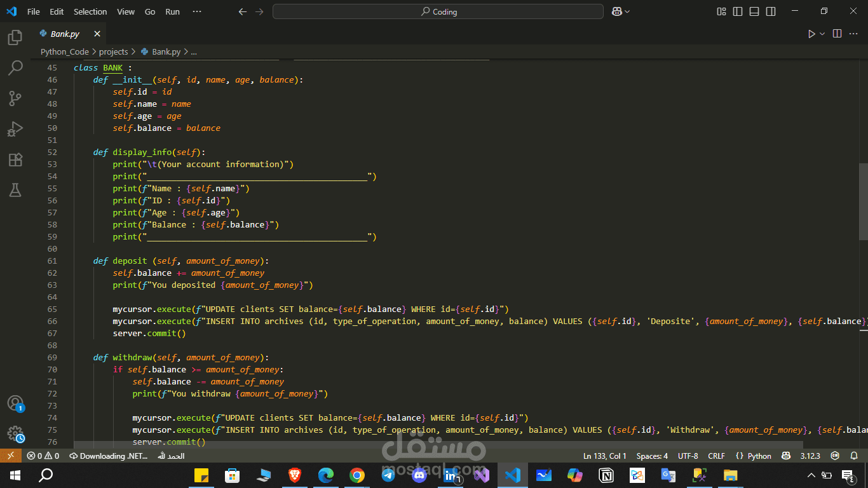Show hidden system tray icons
The width and height of the screenshot is (868, 488).
click(x=811, y=475)
